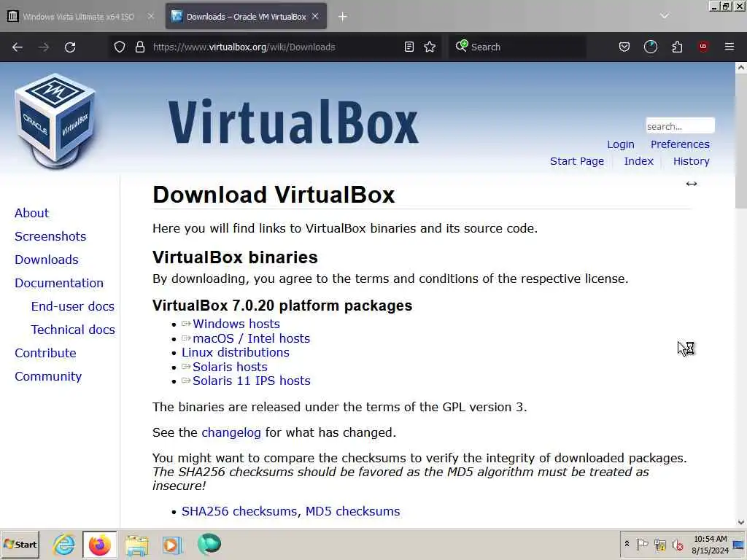
Task: Select the Downloads – Oracle VM VirtualBox tab
Action: click(246, 17)
